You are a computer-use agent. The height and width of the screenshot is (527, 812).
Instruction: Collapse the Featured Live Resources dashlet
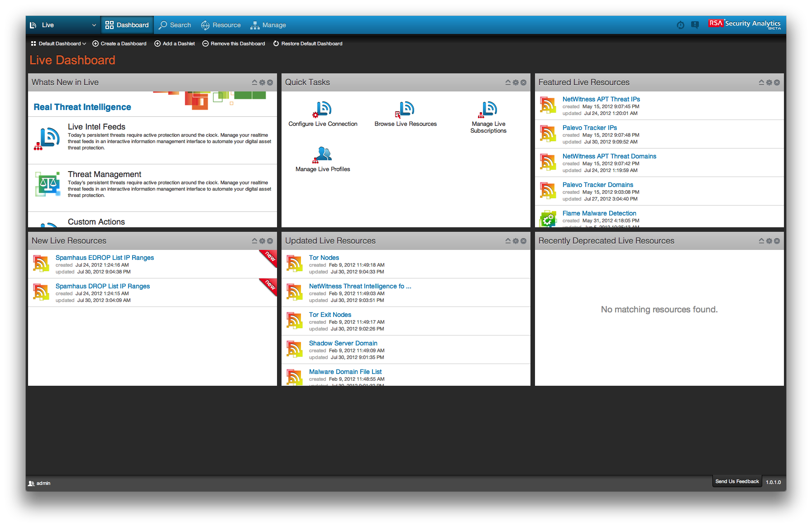pyautogui.click(x=761, y=82)
